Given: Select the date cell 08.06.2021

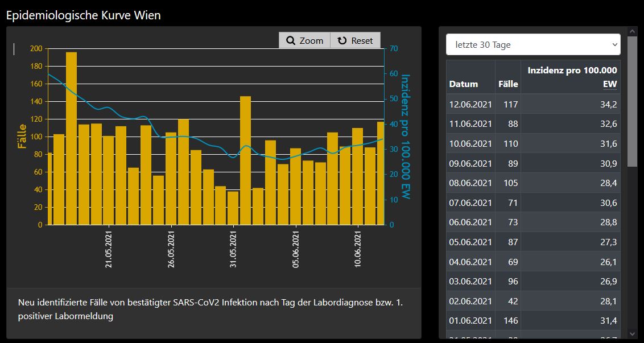Looking at the screenshot, I should (x=470, y=183).
